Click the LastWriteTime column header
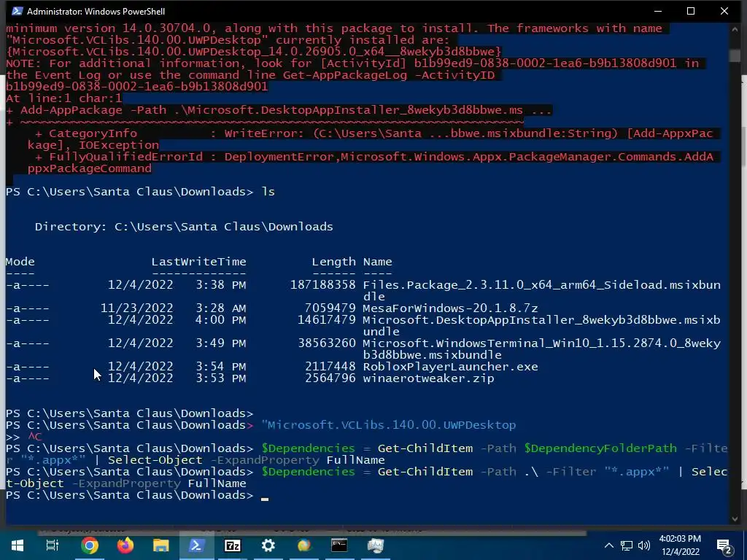747x560 pixels. click(198, 262)
